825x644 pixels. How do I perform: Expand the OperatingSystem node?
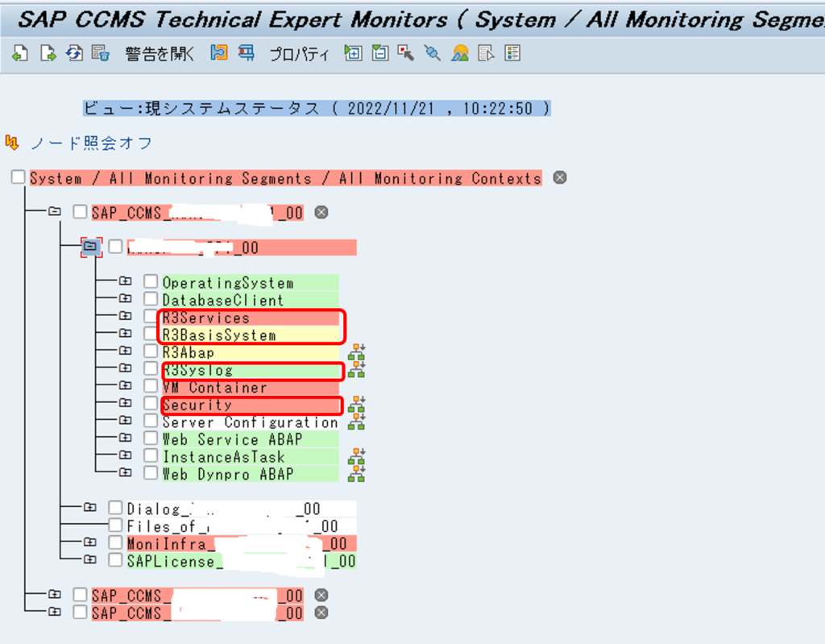point(125,281)
